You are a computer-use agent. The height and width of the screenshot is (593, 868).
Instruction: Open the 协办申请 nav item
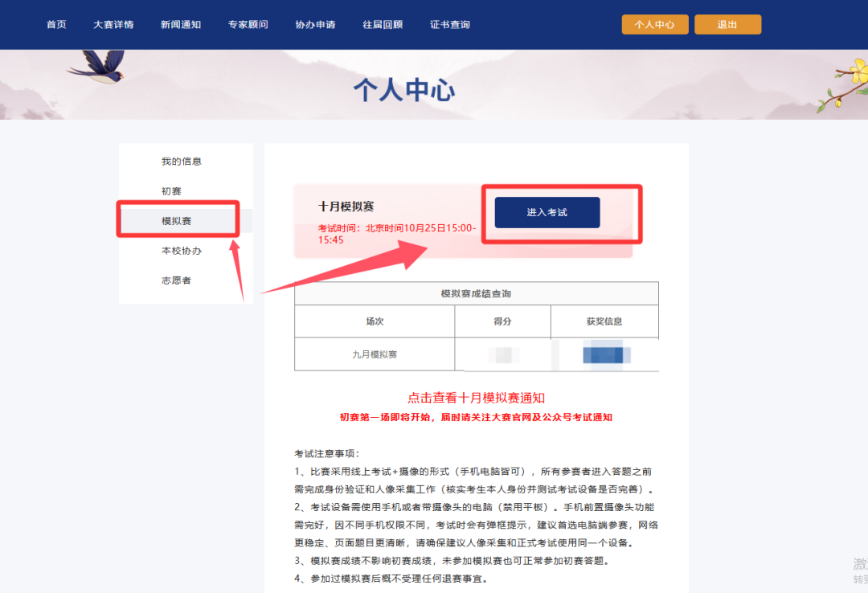coord(315,25)
